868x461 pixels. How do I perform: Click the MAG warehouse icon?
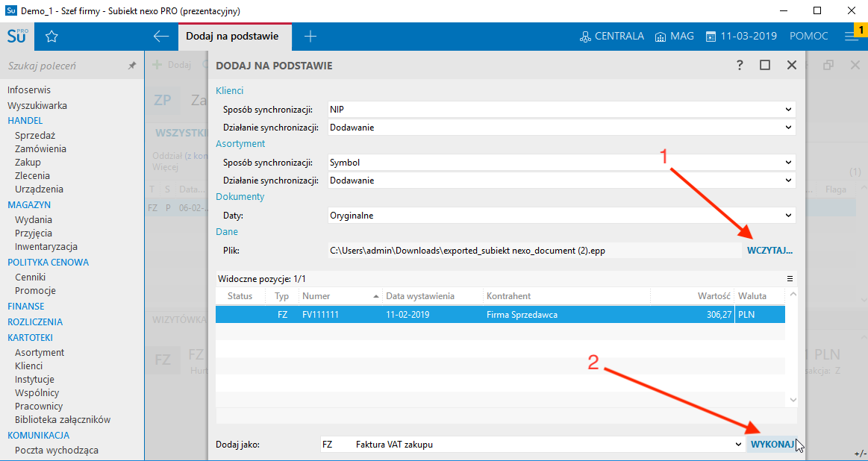click(673, 35)
